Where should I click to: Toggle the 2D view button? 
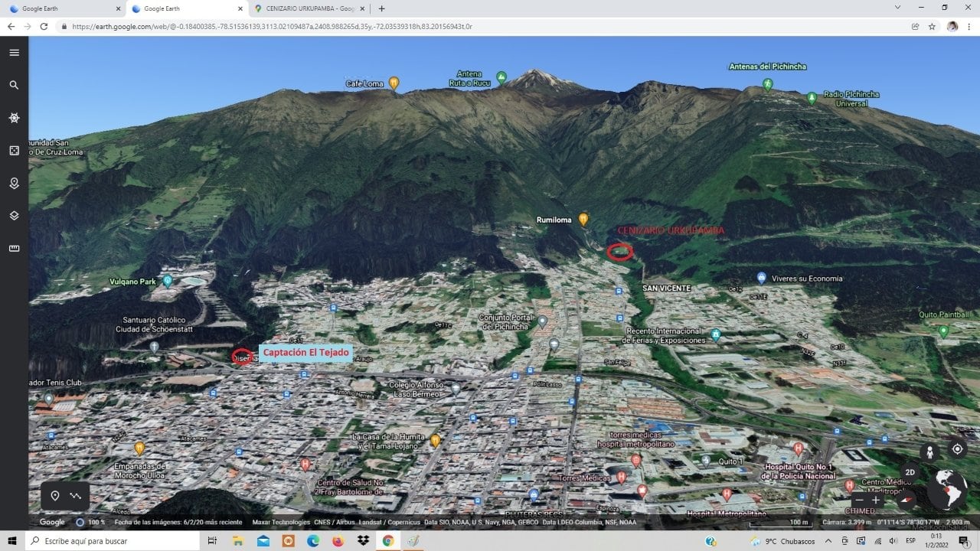coord(910,472)
